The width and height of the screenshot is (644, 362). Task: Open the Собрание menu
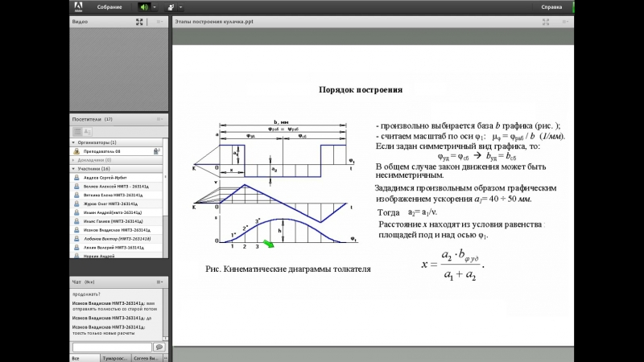[109, 7]
